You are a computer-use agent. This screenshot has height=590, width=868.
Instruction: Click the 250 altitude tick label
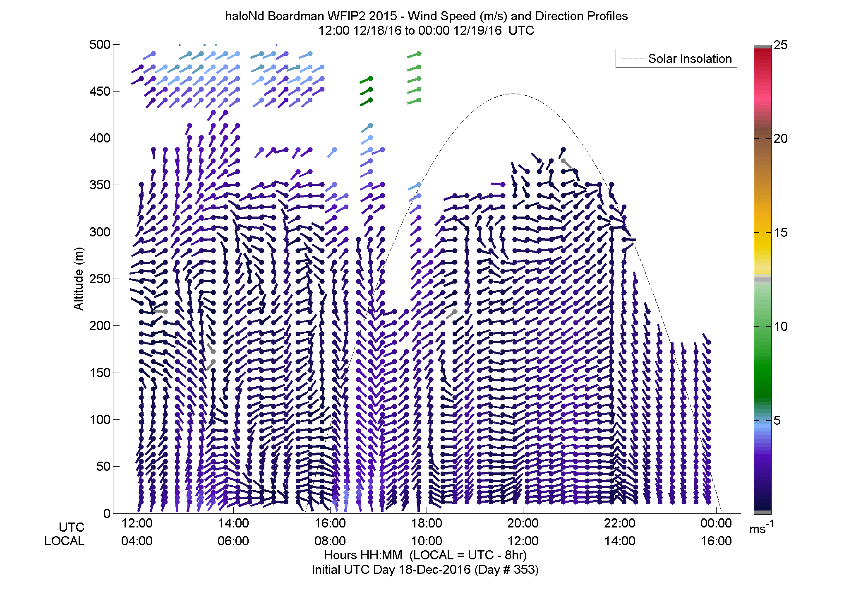point(100,279)
